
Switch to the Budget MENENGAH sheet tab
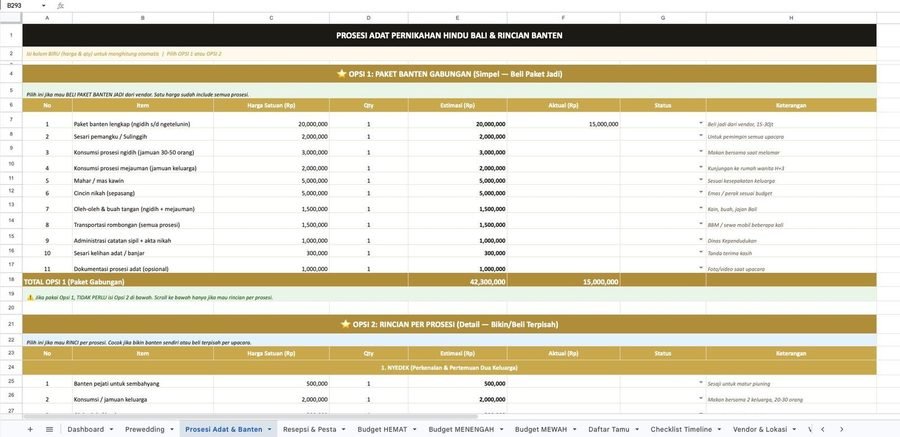point(461,430)
